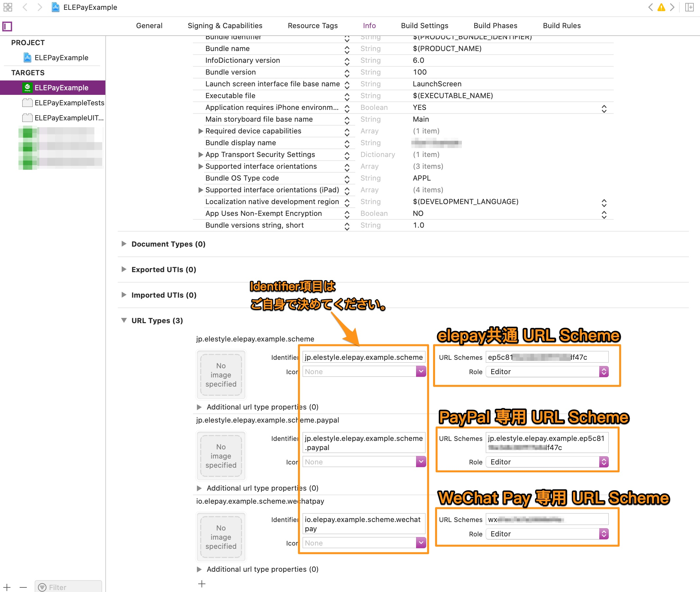The height and width of the screenshot is (592, 700).
Task: Click the related items grid icon
Action: [x=8, y=7]
